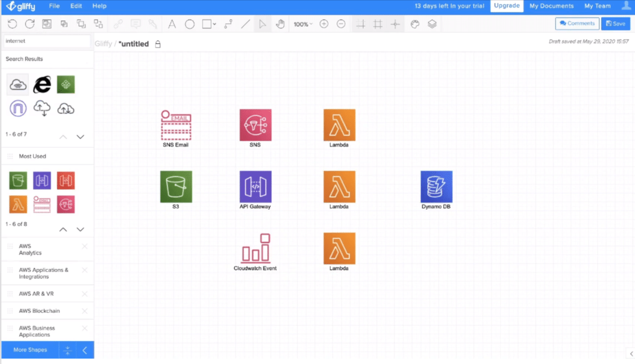635x364 pixels.
Task: Pick the Lambda shape in Most Used
Action: coord(18,204)
